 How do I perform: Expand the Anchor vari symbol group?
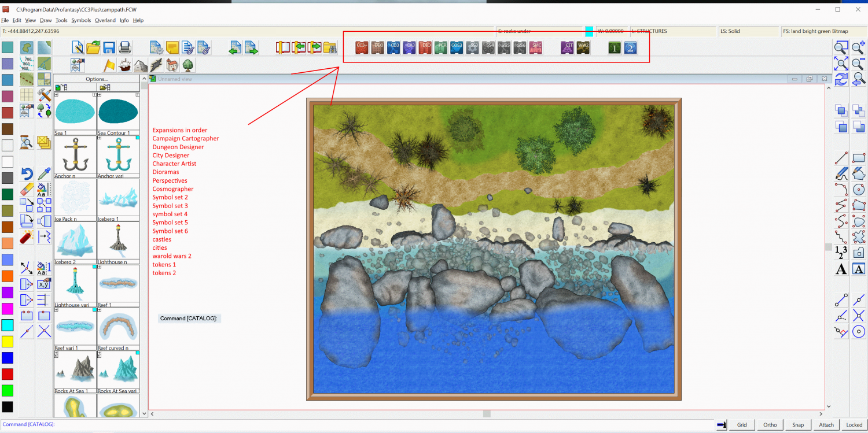tap(100, 138)
